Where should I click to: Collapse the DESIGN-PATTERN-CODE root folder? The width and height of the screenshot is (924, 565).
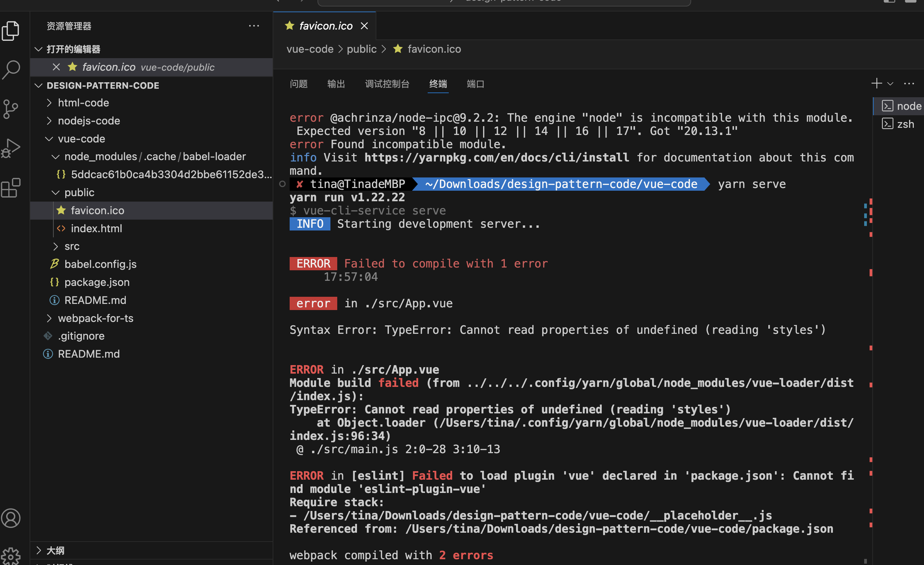click(38, 85)
